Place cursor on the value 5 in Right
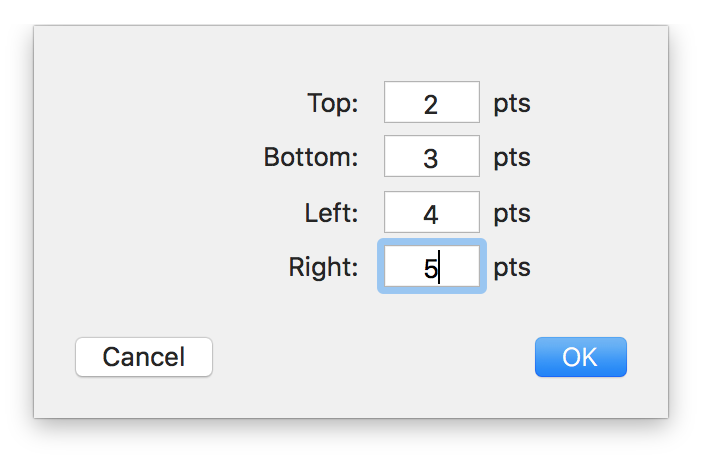The width and height of the screenshot is (702, 460). point(430,268)
